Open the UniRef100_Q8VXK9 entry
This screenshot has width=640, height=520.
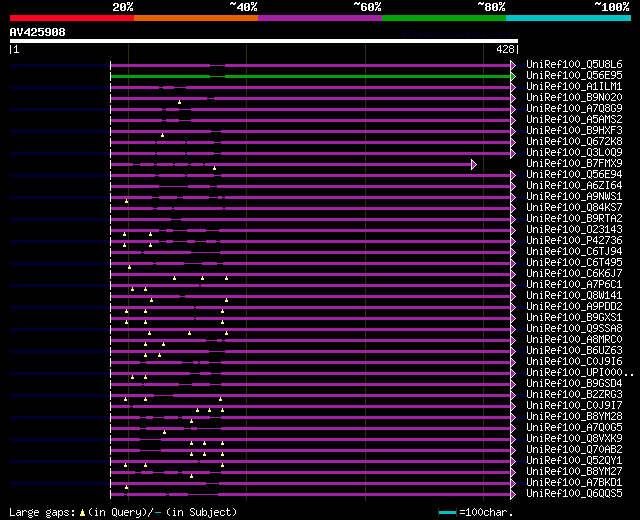pyautogui.click(x=574, y=439)
